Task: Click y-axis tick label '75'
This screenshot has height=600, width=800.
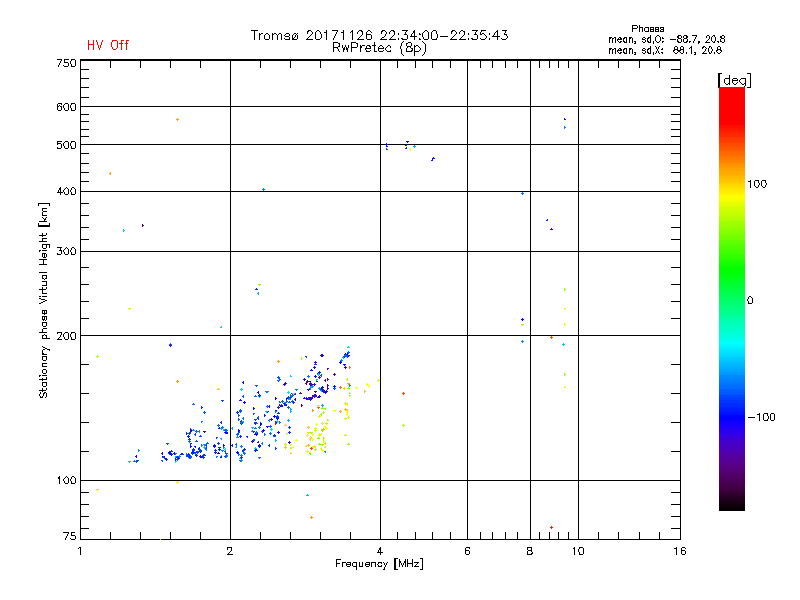Action: tap(70, 536)
